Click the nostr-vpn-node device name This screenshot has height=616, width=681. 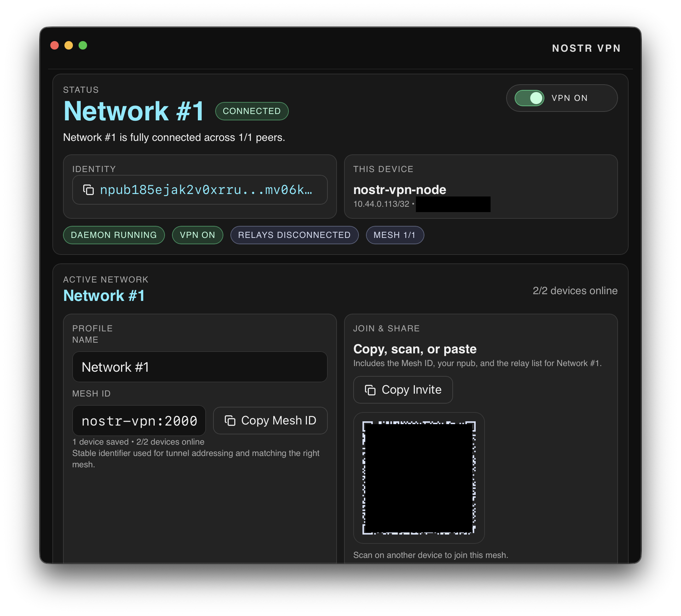[400, 190]
